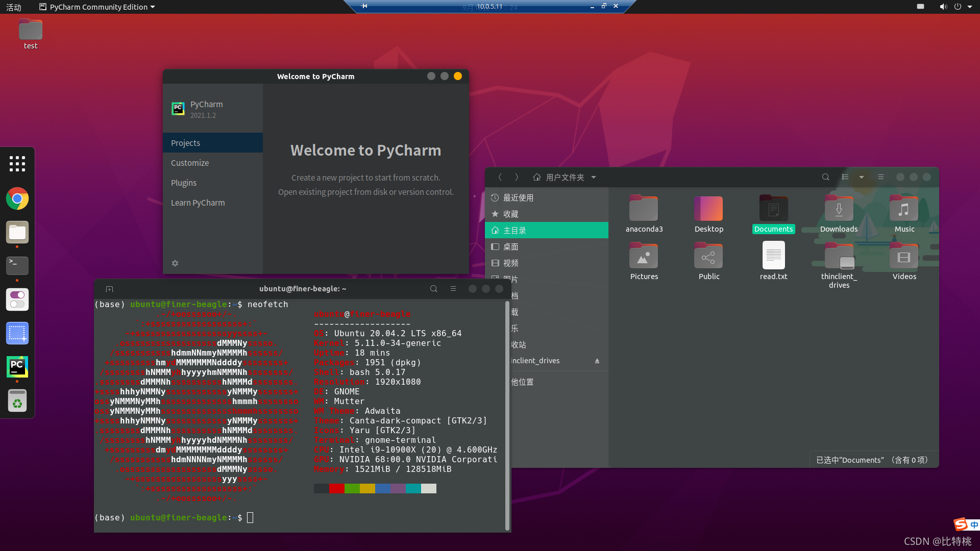Click the red color block in neofetch
This screenshot has height=551, width=980.
point(337,488)
